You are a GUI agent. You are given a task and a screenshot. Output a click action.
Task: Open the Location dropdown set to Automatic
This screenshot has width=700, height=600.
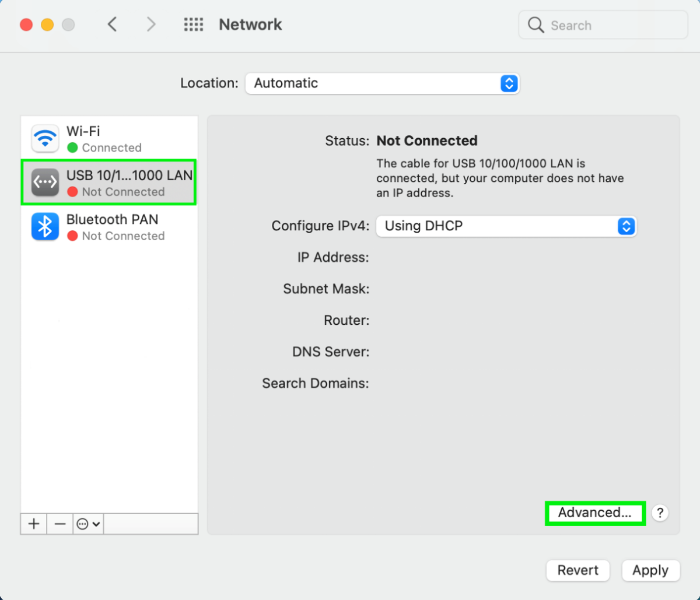(x=382, y=83)
